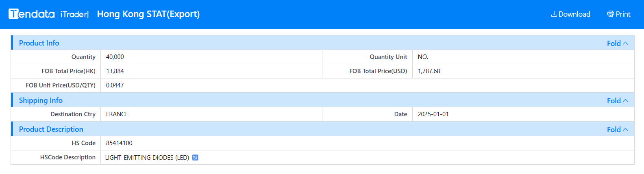Fold the Product Info section
Viewport: 644px width, 174px height.
point(617,43)
